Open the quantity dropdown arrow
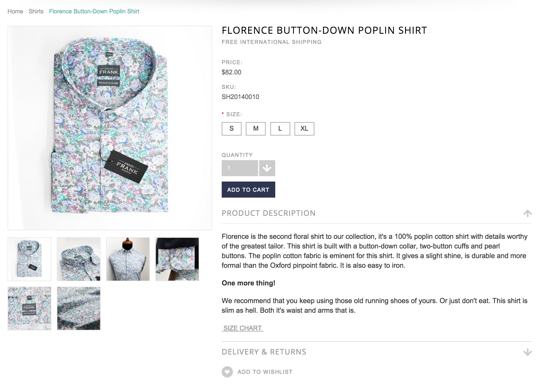 coord(267,168)
